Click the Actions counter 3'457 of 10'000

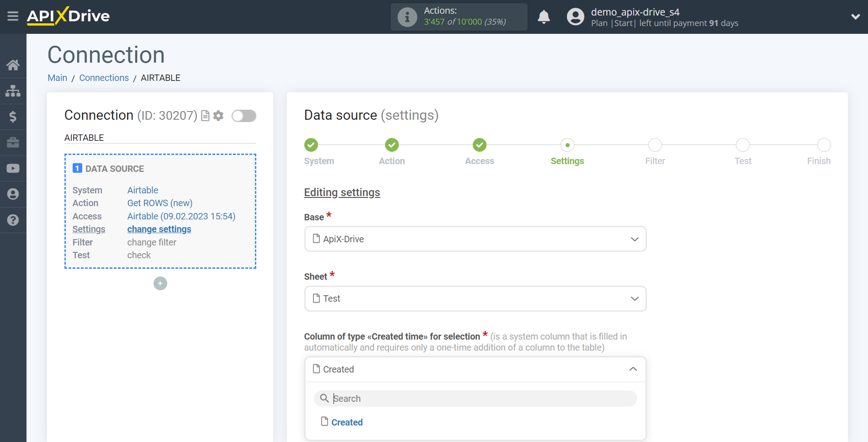tap(465, 22)
